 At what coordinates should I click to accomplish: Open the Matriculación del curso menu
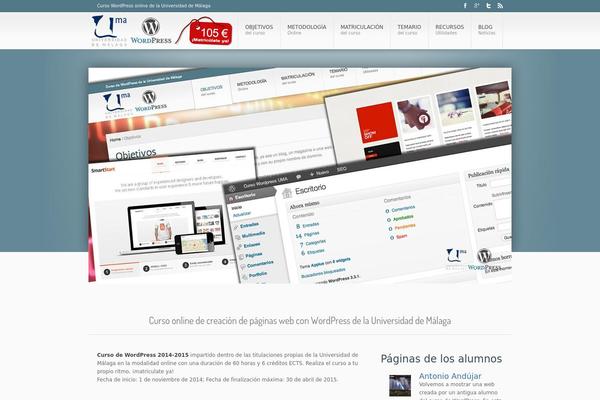coord(362,30)
